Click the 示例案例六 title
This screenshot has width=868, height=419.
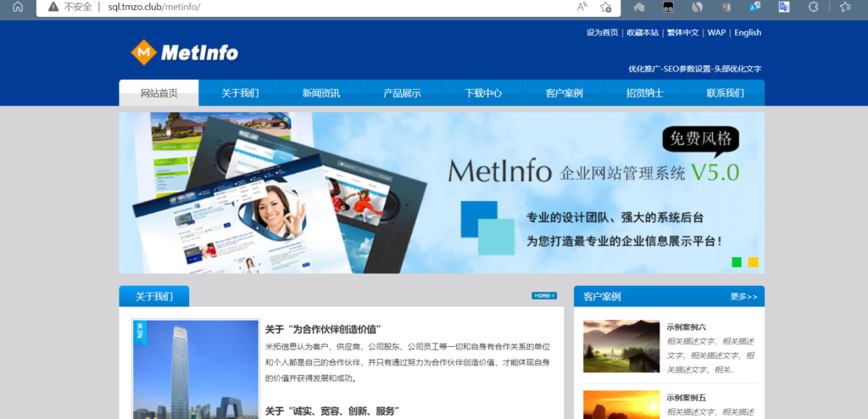[x=687, y=327]
